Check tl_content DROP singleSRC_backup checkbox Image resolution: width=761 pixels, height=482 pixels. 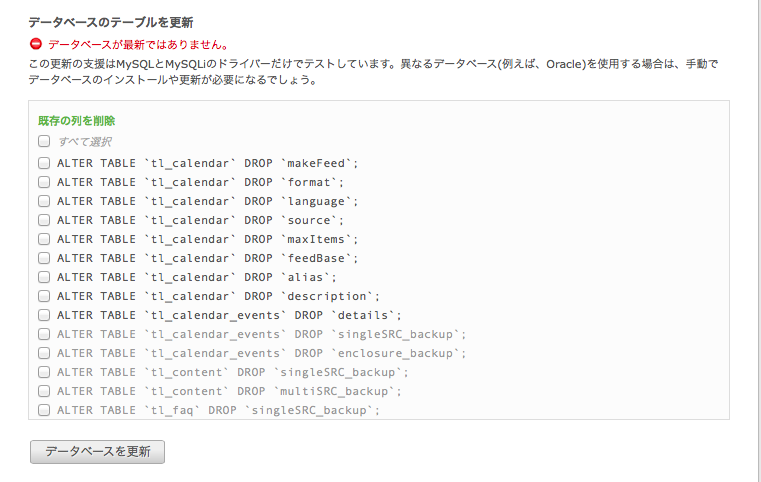(44, 372)
